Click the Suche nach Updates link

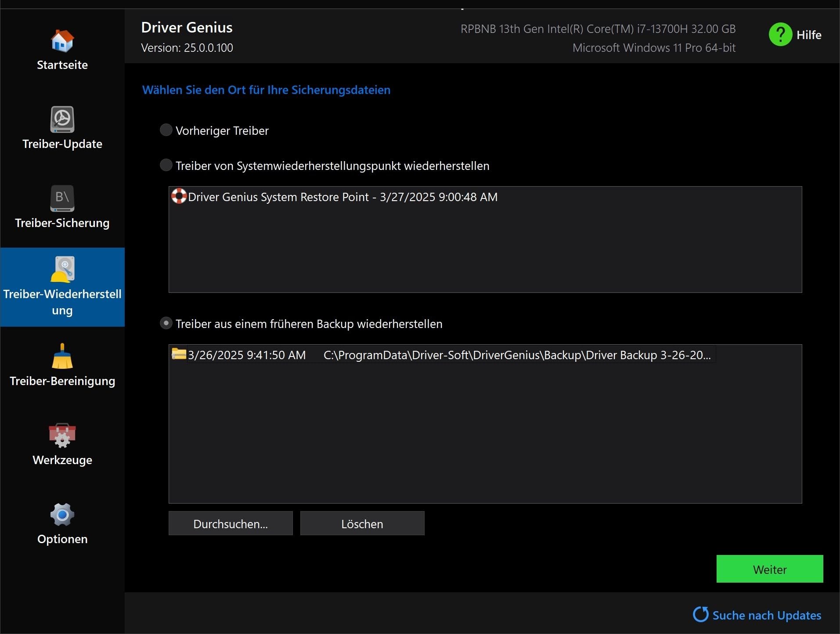pyautogui.click(x=767, y=616)
